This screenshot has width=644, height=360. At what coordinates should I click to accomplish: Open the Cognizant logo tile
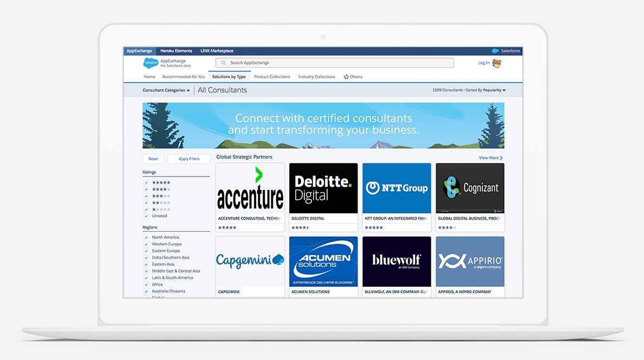pyautogui.click(x=470, y=188)
